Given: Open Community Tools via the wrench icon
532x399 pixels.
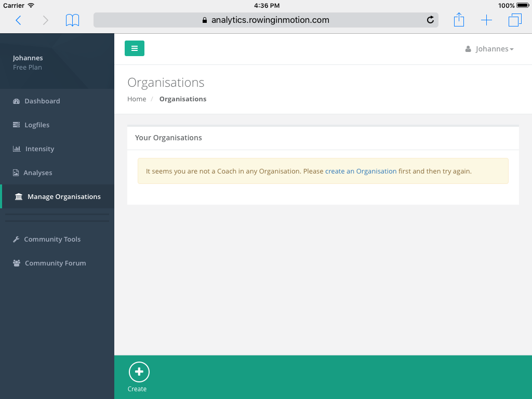Looking at the screenshot, I should click(16, 239).
